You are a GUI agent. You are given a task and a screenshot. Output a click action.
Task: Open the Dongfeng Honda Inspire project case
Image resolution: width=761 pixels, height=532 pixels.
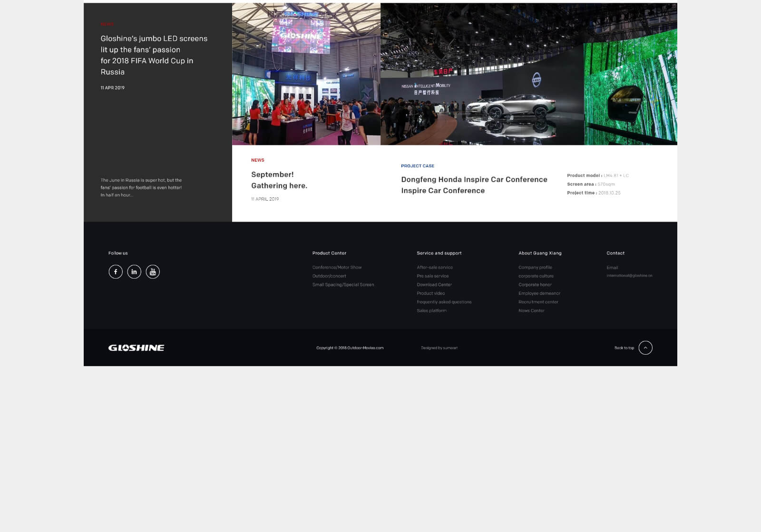click(x=474, y=185)
